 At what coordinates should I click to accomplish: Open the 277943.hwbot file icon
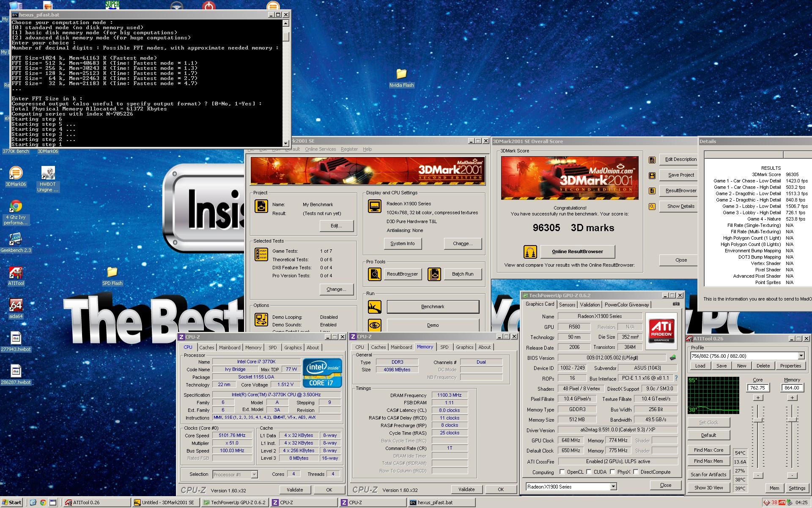click(x=16, y=338)
